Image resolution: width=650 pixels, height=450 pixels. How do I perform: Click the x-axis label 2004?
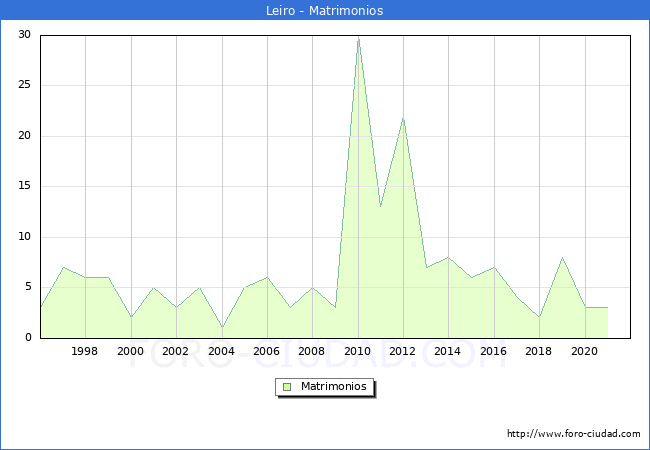tap(221, 351)
